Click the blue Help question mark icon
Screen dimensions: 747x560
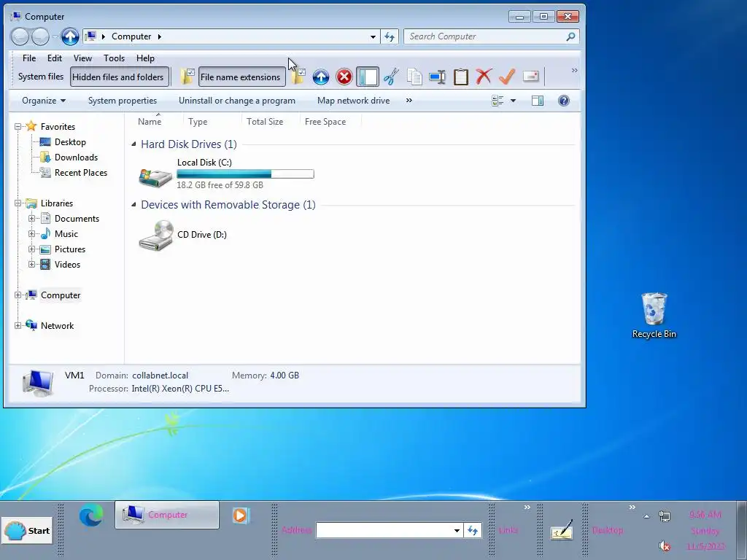pos(564,101)
